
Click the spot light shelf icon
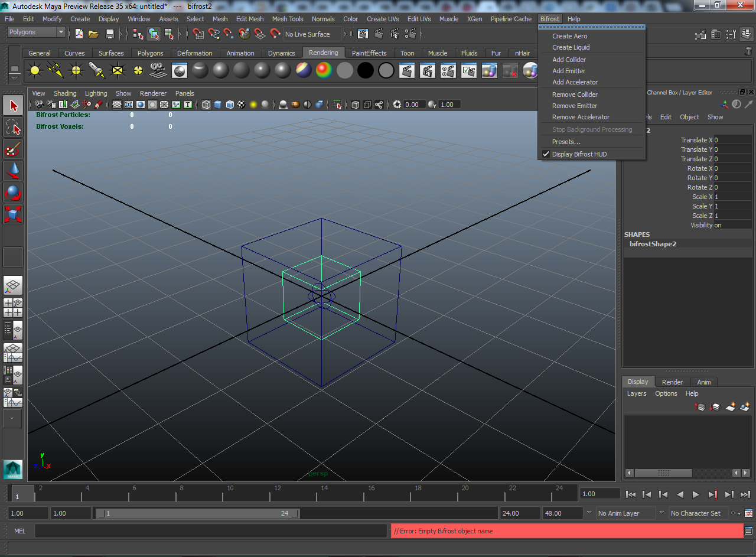(x=96, y=71)
